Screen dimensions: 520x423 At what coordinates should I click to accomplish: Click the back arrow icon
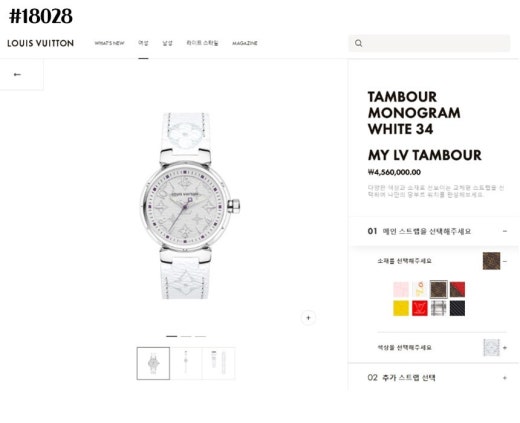pyautogui.click(x=17, y=74)
